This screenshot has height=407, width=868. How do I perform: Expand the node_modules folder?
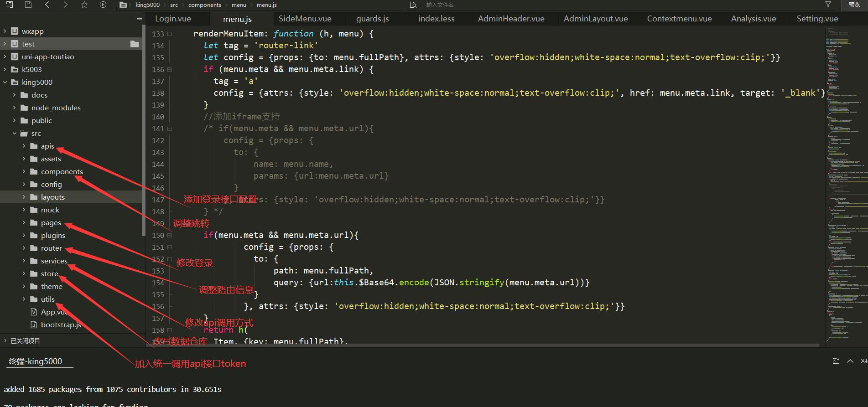(x=15, y=108)
